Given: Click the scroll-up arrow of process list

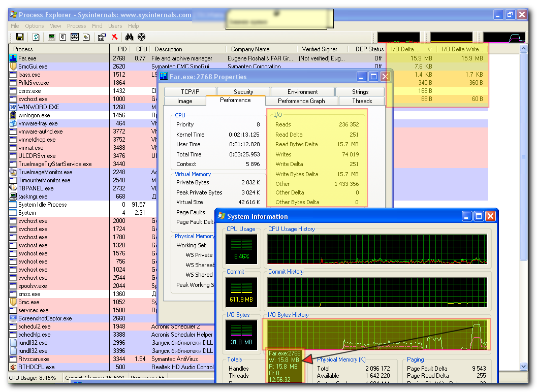Looking at the screenshot, I should click(523, 49).
